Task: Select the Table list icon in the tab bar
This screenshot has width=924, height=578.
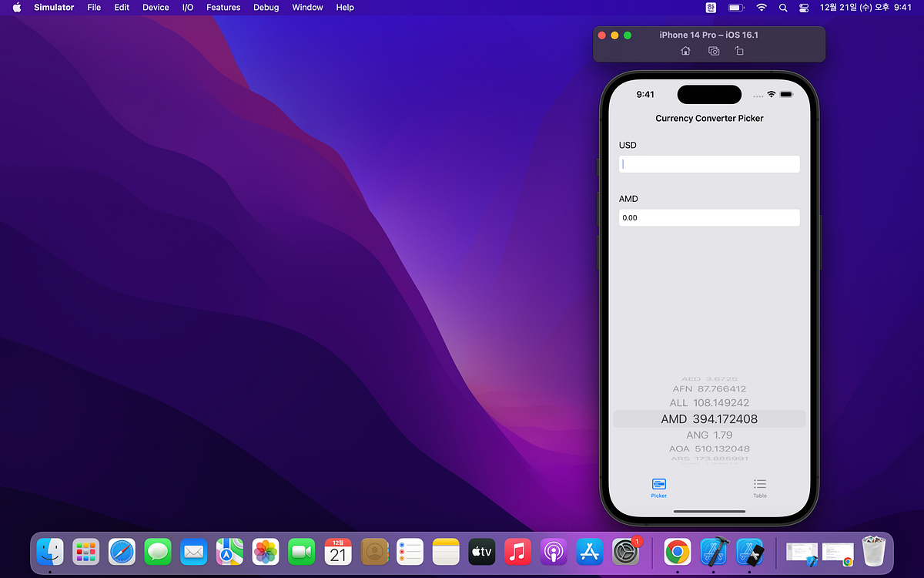Action: 760,486
